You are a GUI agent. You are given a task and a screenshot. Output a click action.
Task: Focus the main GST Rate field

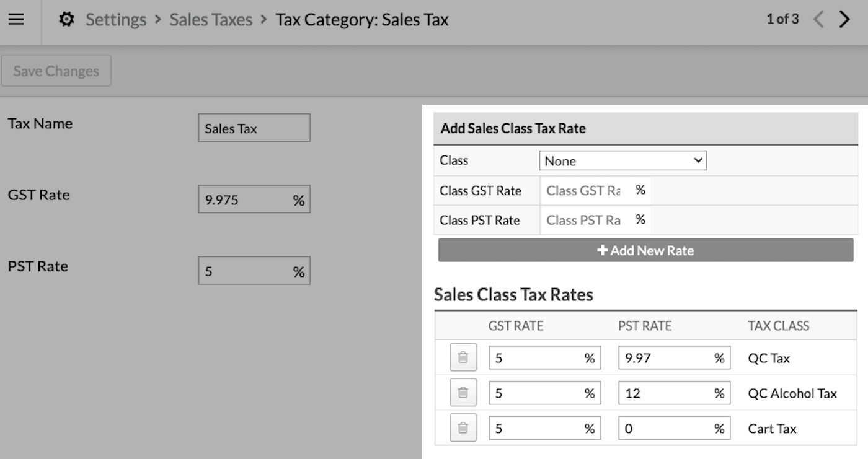click(x=254, y=199)
